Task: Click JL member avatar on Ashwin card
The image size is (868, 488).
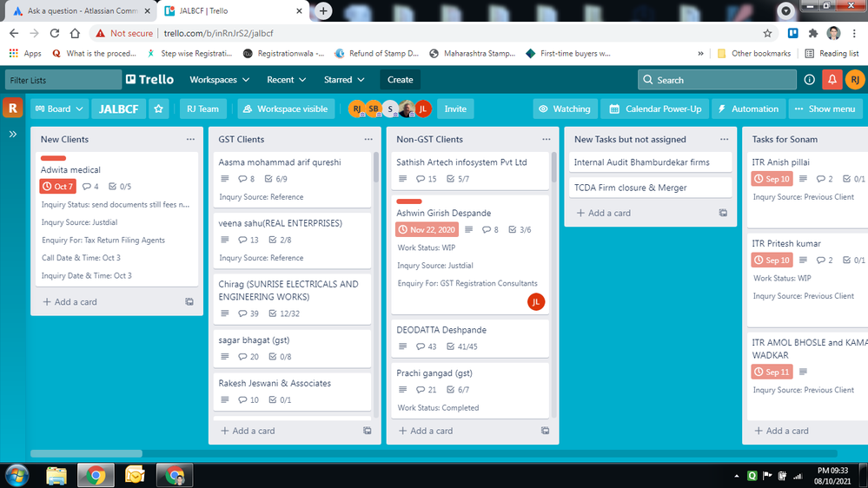Action: pos(536,301)
